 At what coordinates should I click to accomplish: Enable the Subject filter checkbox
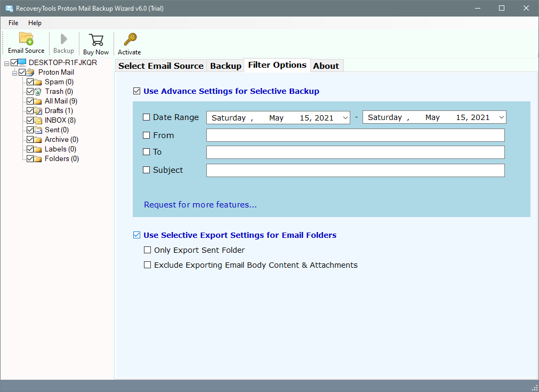click(147, 170)
